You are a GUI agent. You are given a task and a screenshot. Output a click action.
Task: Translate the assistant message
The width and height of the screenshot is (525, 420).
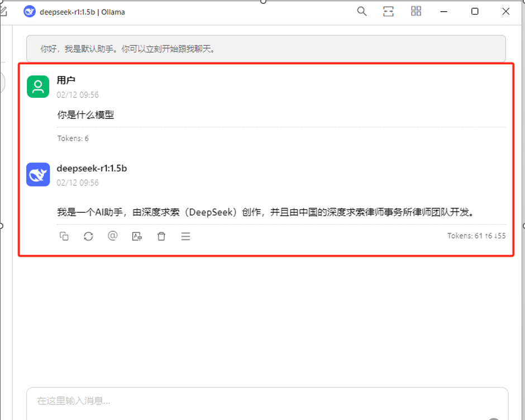tap(137, 236)
